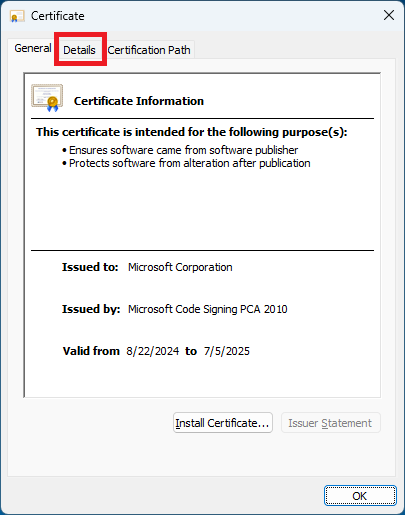405x515 pixels.
Task: Click the expiry date 7/5/2025
Action: tap(227, 351)
